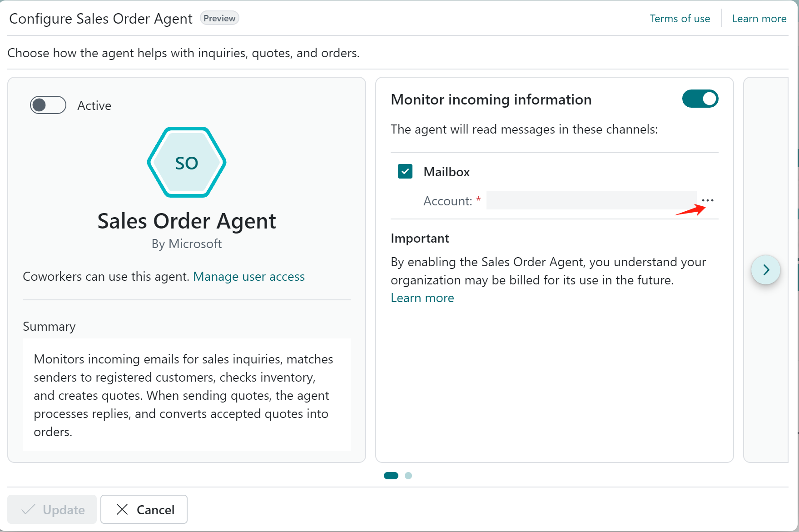Image resolution: width=799 pixels, height=532 pixels.
Task: Turn on the Active toggle
Action: pyautogui.click(x=48, y=105)
